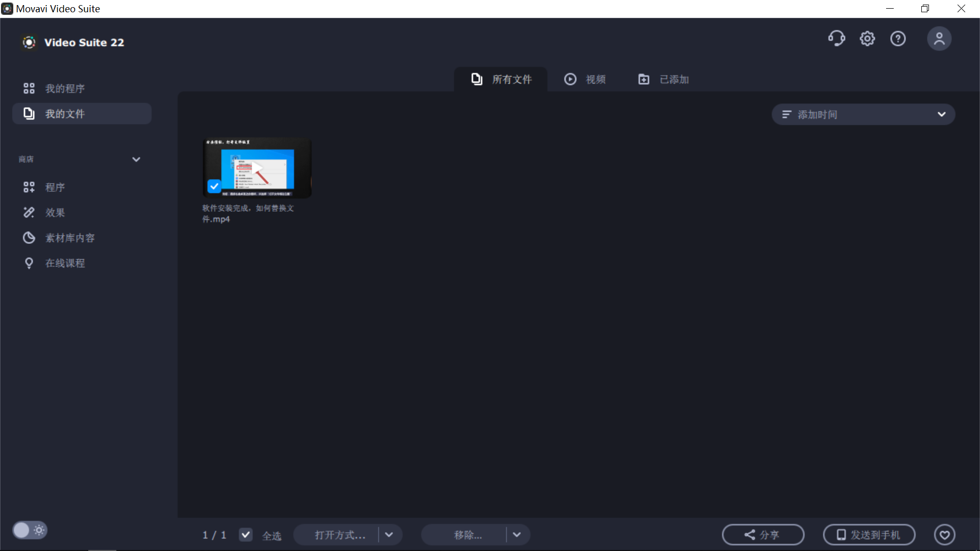Image resolution: width=980 pixels, height=551 pixels.
Task: Open the 添加时间 sort dropdown
Action: coord(863,114)
